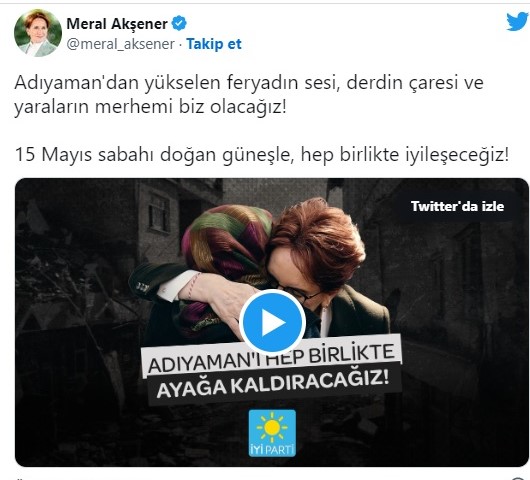The image size is (530, 480).
Task: Play the video with the blue play button
Action: (272, 322)
